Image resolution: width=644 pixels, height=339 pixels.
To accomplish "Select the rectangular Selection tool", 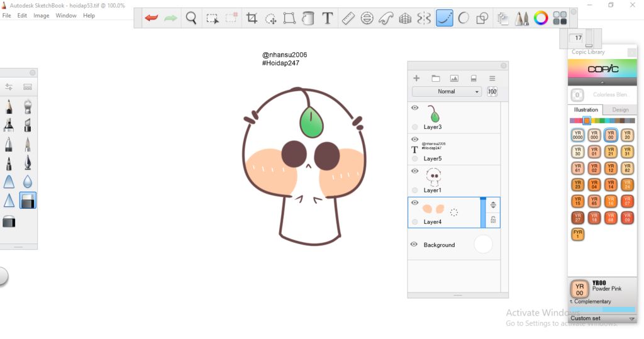I will [213, 18].
